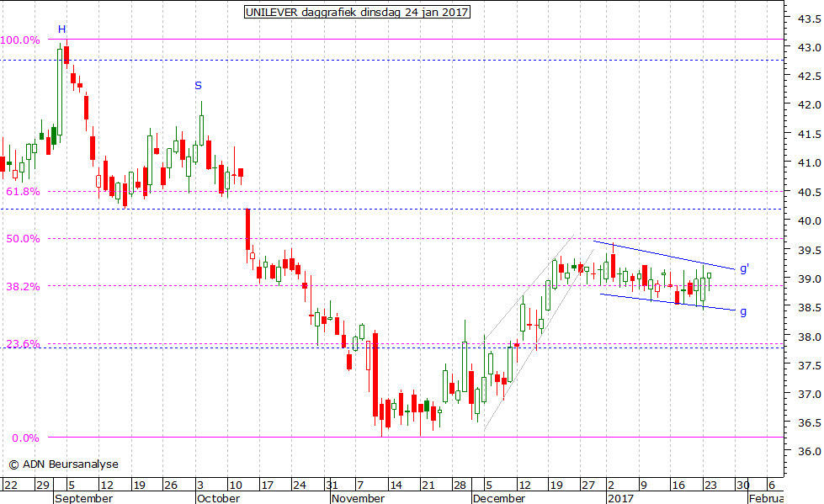
Task: Click the truncated Februa month label
Action: click(766, 498)
